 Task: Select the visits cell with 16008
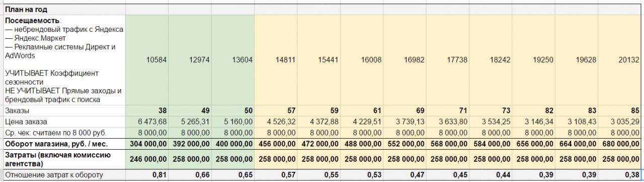(x=362, y=60)
